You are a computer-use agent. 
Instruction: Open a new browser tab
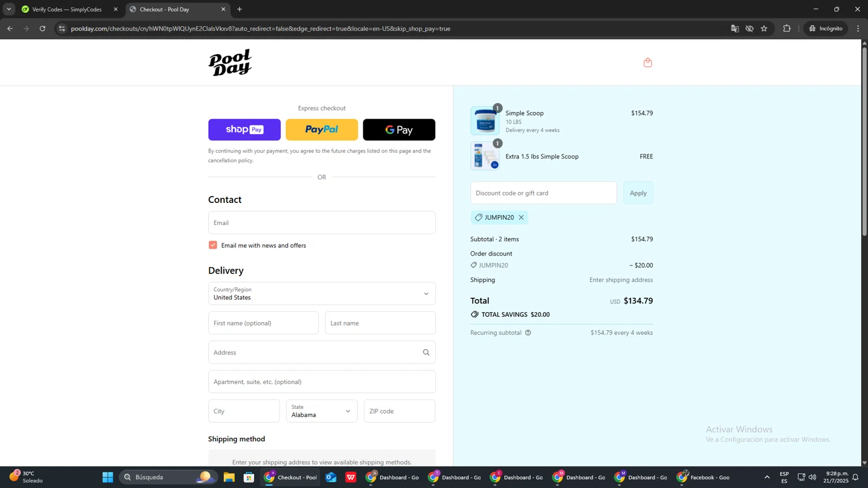click(240, 9)
